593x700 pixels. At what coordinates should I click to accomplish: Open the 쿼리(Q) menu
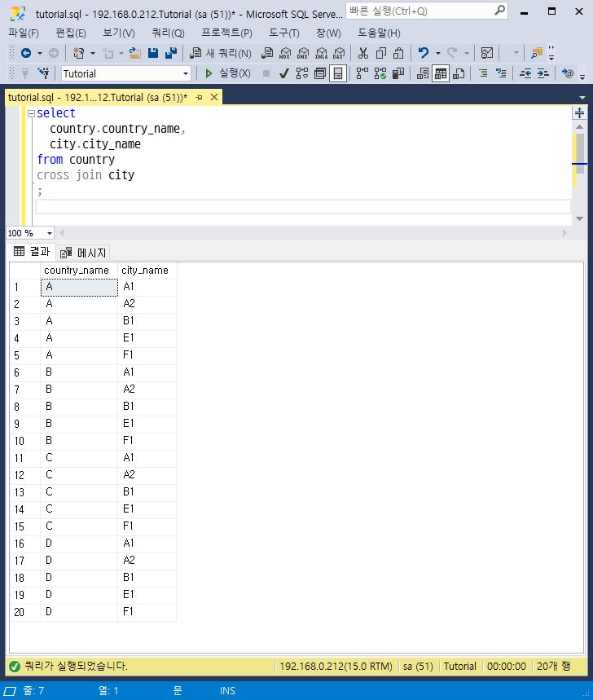click(168, 33)
